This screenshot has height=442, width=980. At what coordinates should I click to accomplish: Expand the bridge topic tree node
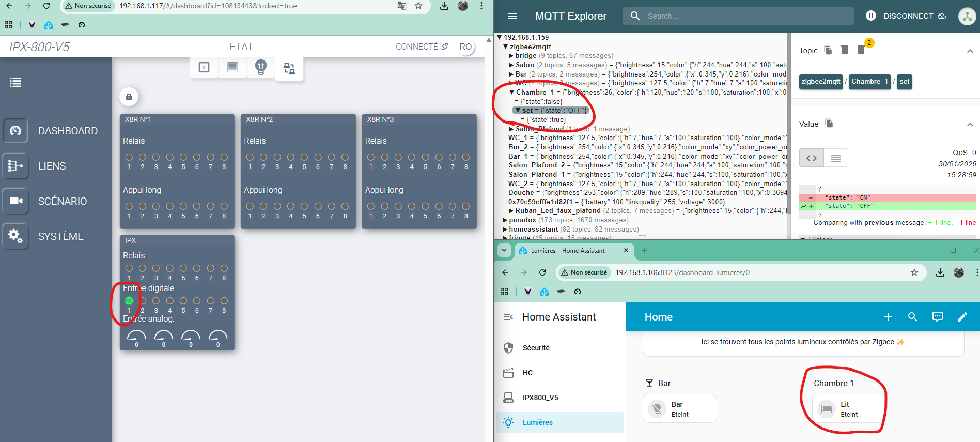click(x=511, y=56)
